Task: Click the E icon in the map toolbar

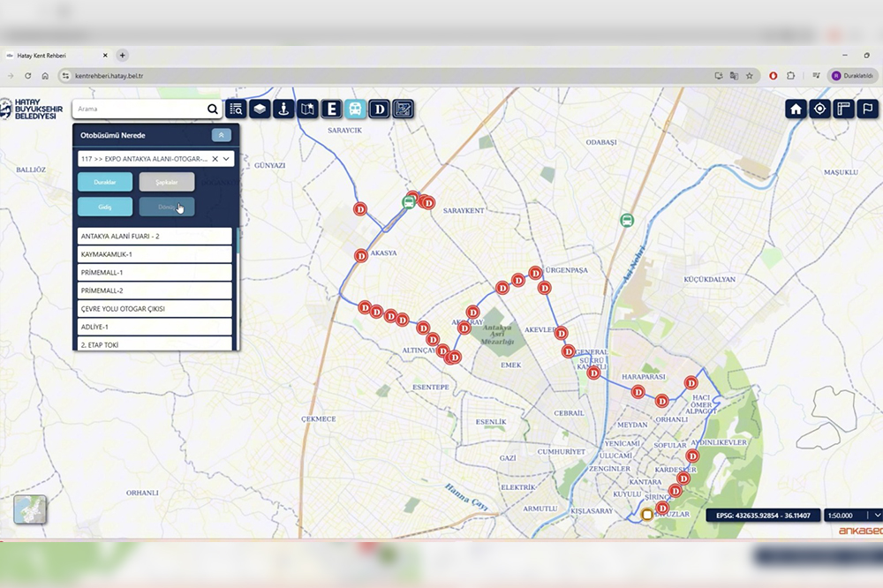Action: [x=331, y=109]
